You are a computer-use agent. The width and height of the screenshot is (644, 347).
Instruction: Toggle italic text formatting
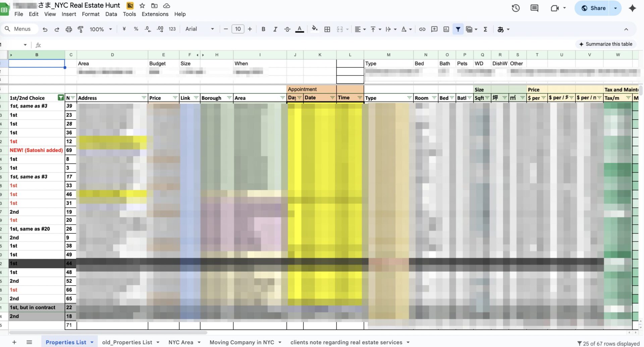(x=275, y=29)
